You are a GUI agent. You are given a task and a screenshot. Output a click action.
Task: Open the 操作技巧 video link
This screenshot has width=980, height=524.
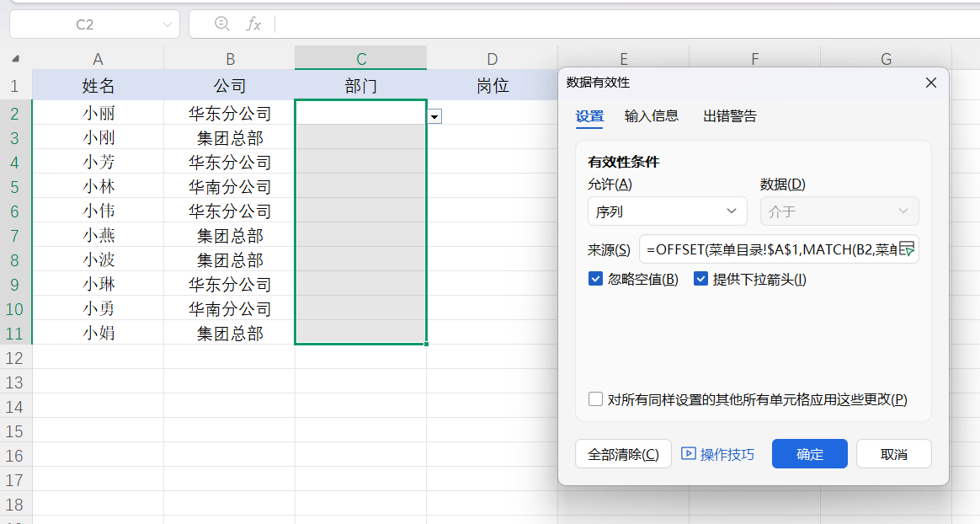(718, 454)
